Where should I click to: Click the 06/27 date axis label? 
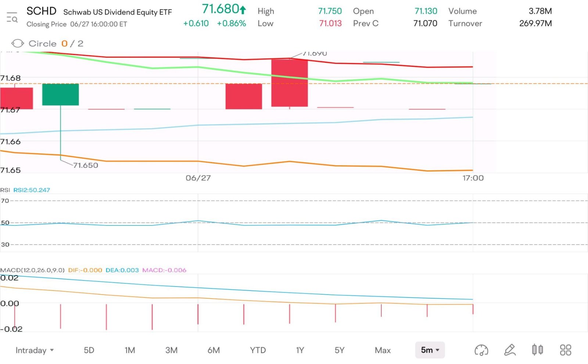(x=198, y=178)
